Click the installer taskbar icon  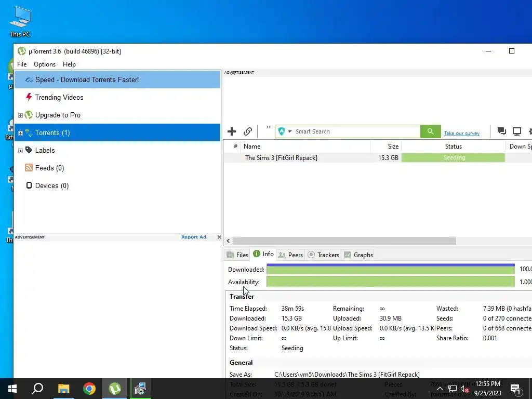tap(140, 389)
